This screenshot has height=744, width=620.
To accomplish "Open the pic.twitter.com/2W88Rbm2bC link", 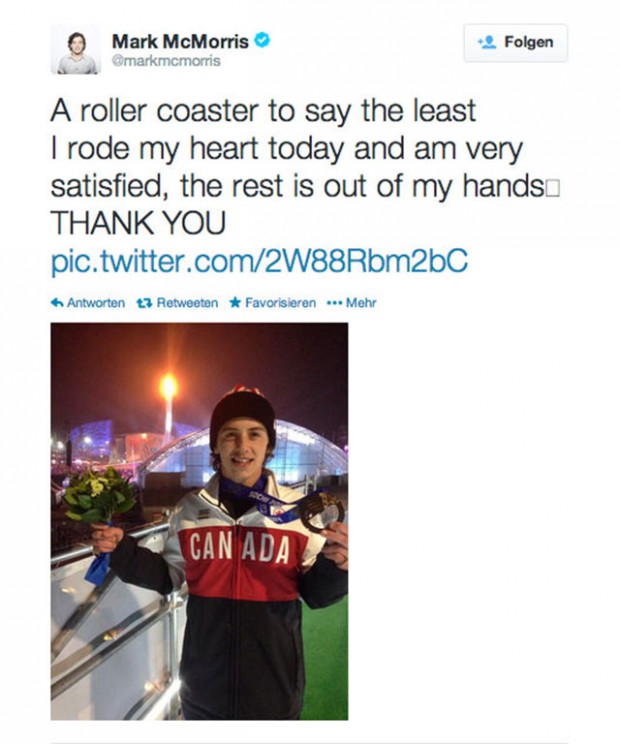I will click(259, 261).
